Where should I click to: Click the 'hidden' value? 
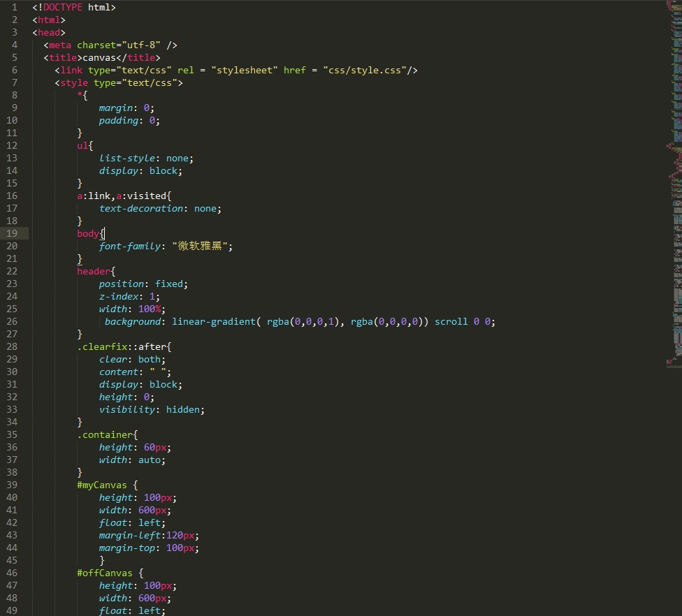[x=182, y=410]
